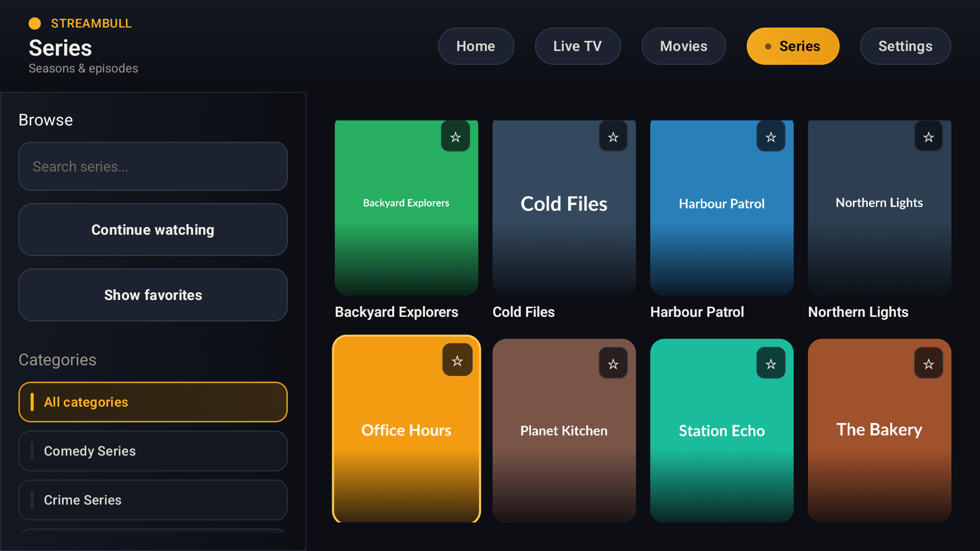Open the Movies section
The width and height of the screenshot is (980, 551).
click(x=683, y=46)
